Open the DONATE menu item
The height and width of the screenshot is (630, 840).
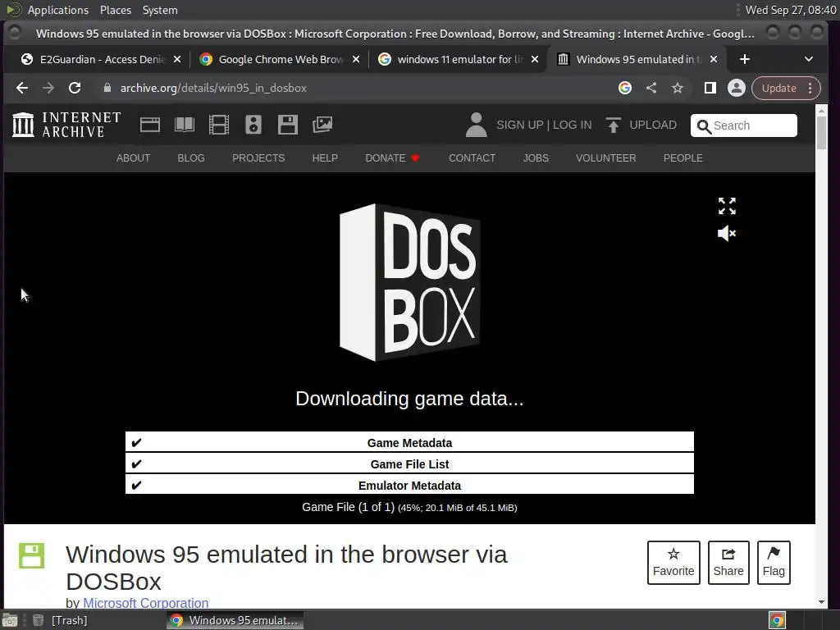point(391,158)
